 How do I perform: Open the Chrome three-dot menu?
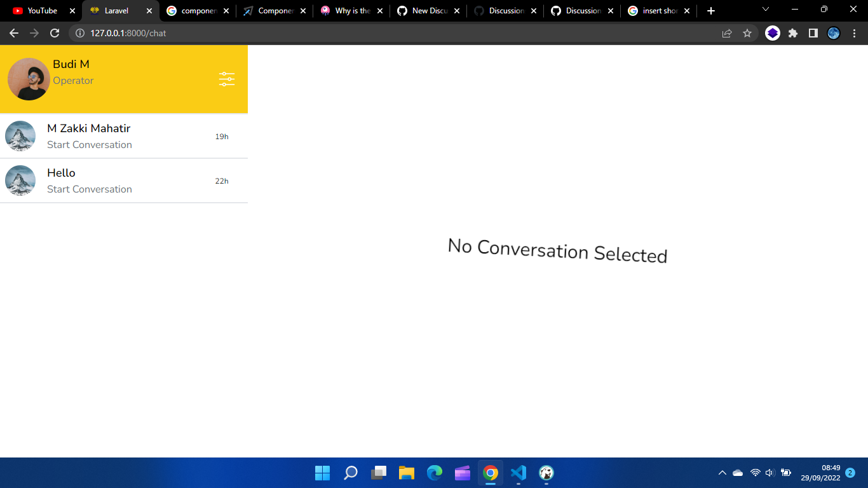855,33
